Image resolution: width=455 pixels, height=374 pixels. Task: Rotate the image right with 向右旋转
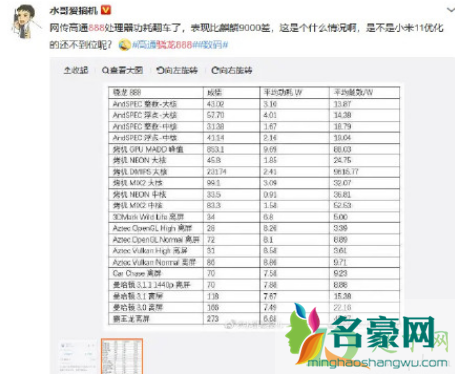coord(232,70)
